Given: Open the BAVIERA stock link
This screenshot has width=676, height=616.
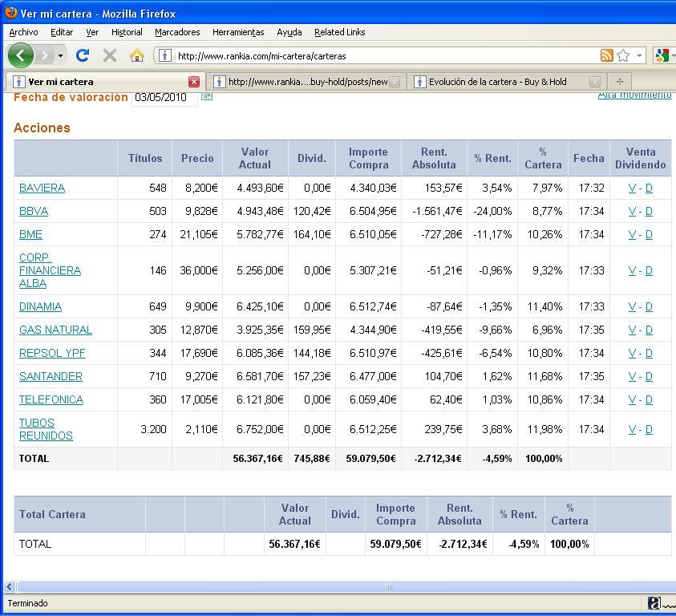Looking at the screenshot, I should [42, 188].
